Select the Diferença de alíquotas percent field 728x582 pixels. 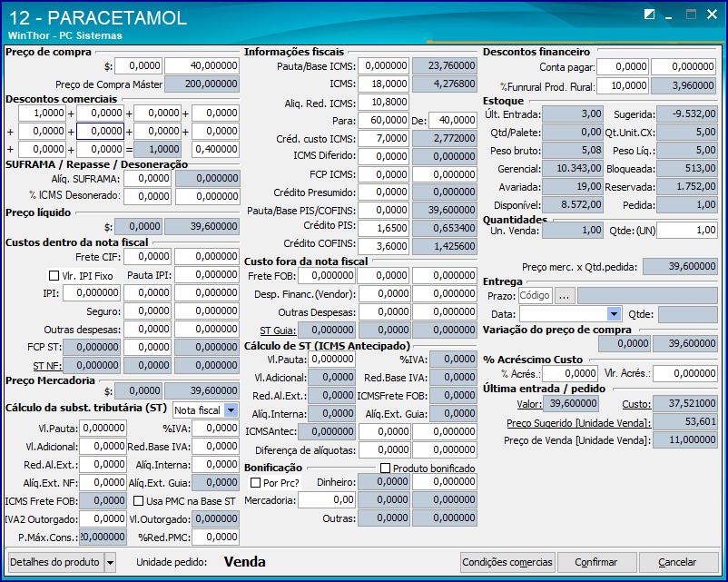click(x=384, y=450)
